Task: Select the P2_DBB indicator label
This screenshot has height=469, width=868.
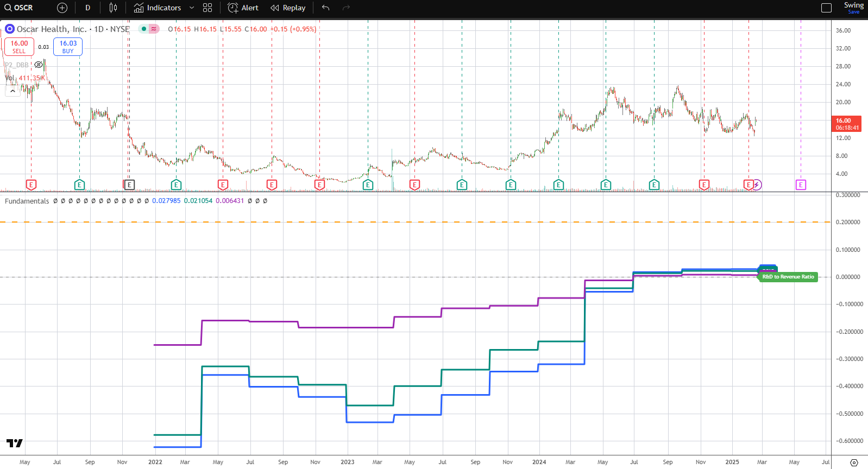Action: (17, 65)
